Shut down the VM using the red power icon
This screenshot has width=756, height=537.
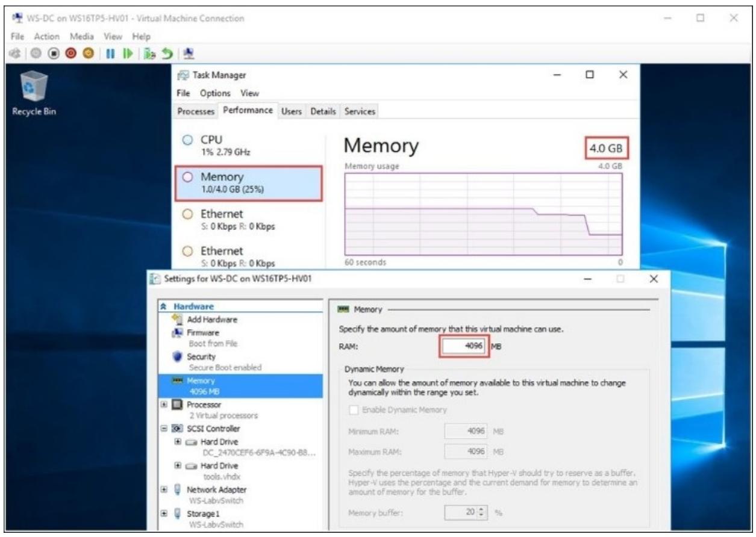71,52
